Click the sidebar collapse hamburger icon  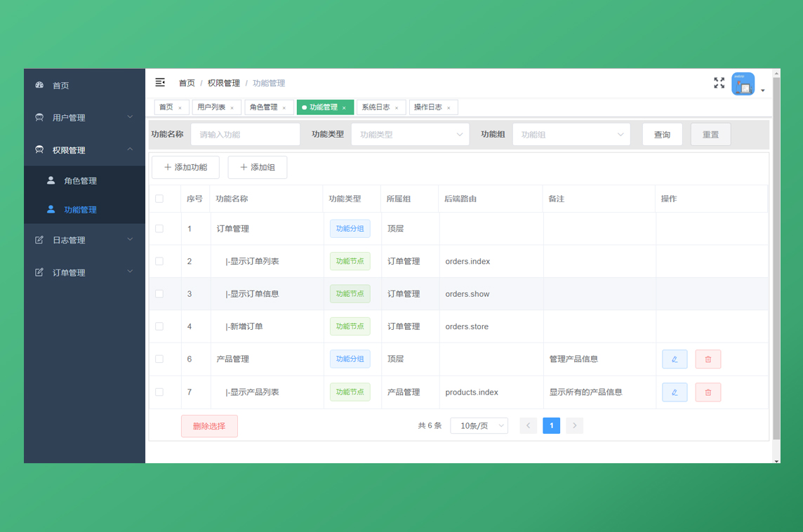click(160, 82)
